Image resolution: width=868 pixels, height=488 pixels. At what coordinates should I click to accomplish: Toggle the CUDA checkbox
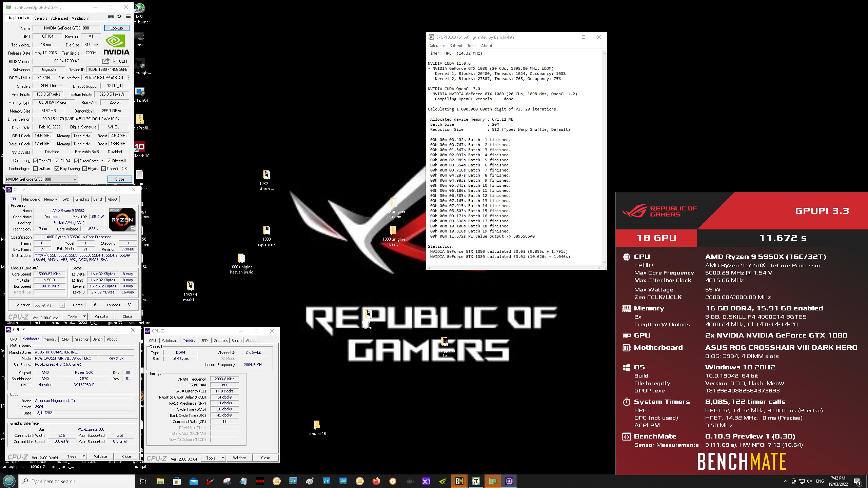pos(57,161)
